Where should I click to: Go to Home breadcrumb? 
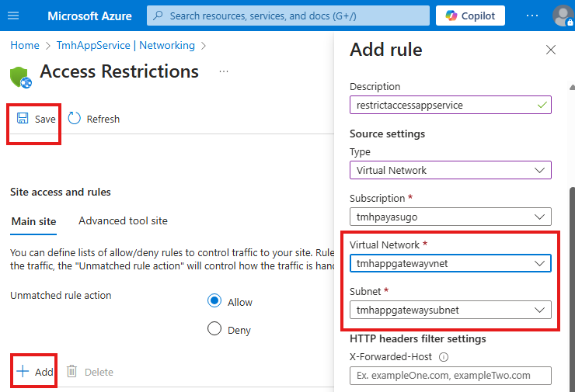coord(25,46)
